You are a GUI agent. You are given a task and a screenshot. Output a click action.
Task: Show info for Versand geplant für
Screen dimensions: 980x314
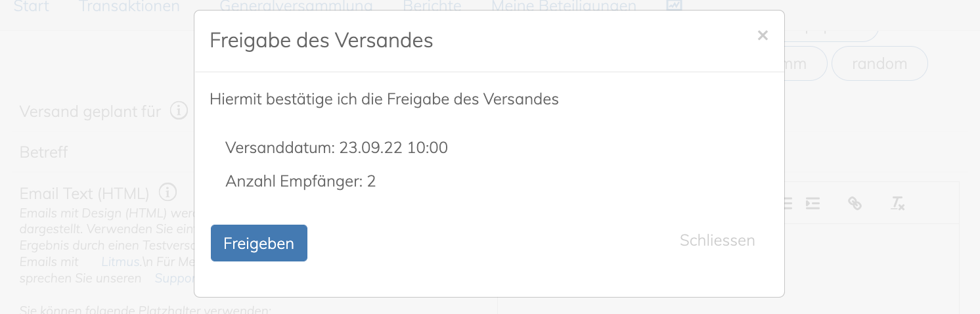179,110
